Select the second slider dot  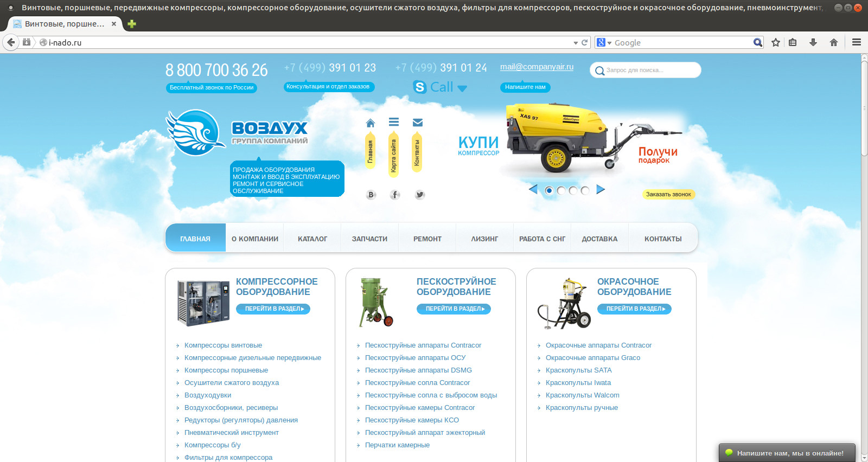coord(561,190)
